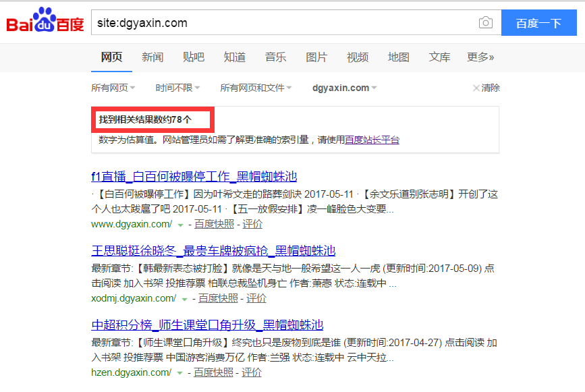
Task: Open result 王思聪挺徐晓冬_最贵车牌被疯抢
Action: (x=213, y=250)
